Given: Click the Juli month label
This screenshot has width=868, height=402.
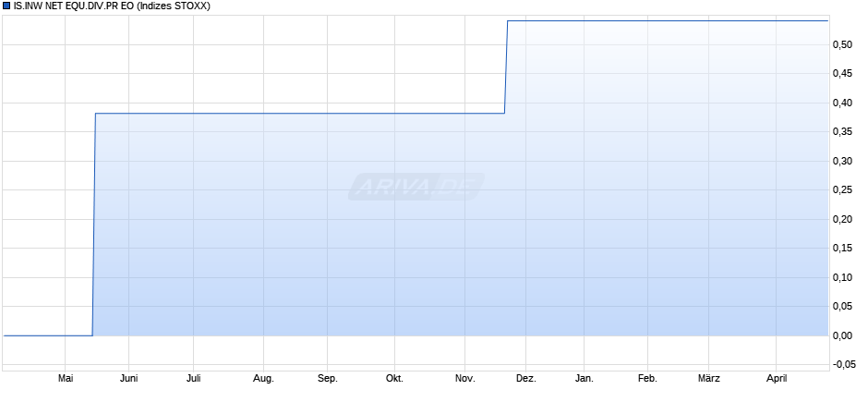Looking at the screenshot, I should (x=194, y=379).
